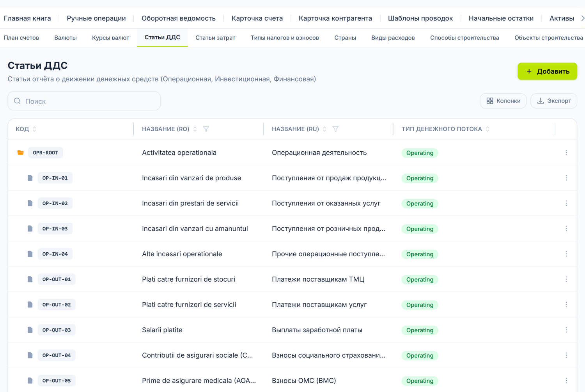
Task: Open row menu for Prime de asigurare medicala
Action: [x=566, y=381]
